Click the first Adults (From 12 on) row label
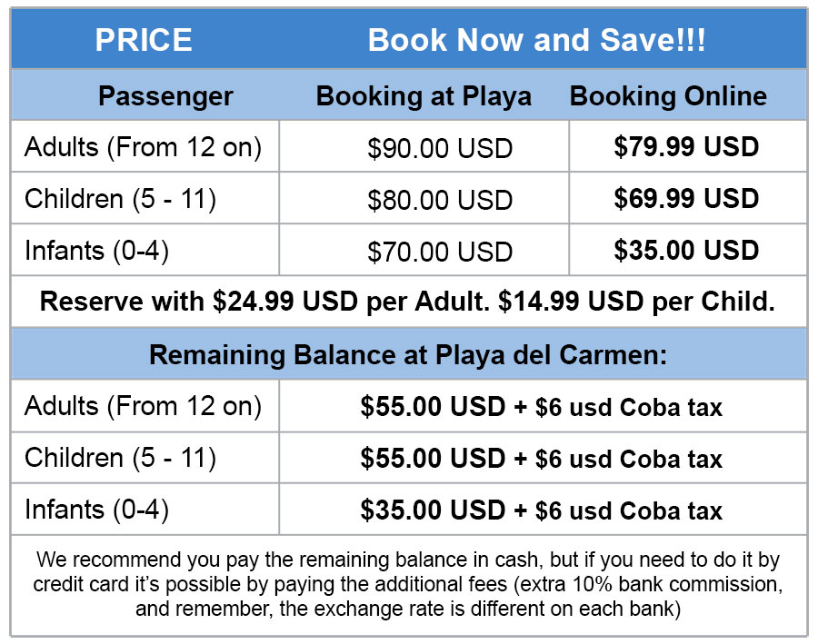This screenshot has height=644, width=818. point(143,147)
